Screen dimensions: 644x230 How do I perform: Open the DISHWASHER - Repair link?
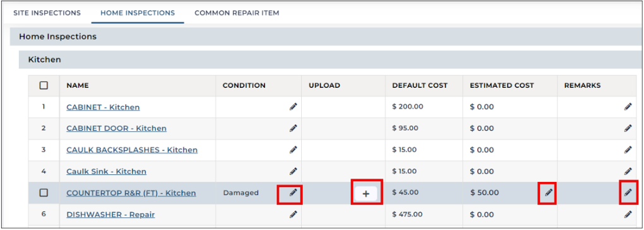coord(110,214)
